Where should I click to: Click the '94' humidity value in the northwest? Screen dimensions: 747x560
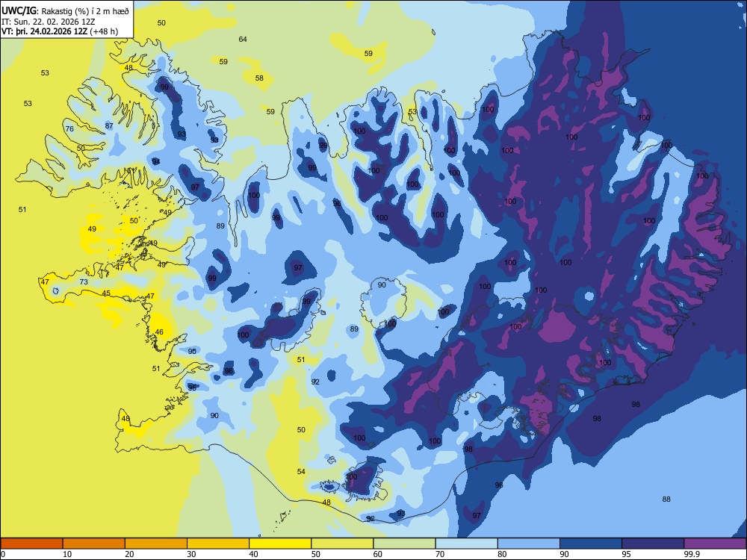pyautogui.click(x=156, y=161)
